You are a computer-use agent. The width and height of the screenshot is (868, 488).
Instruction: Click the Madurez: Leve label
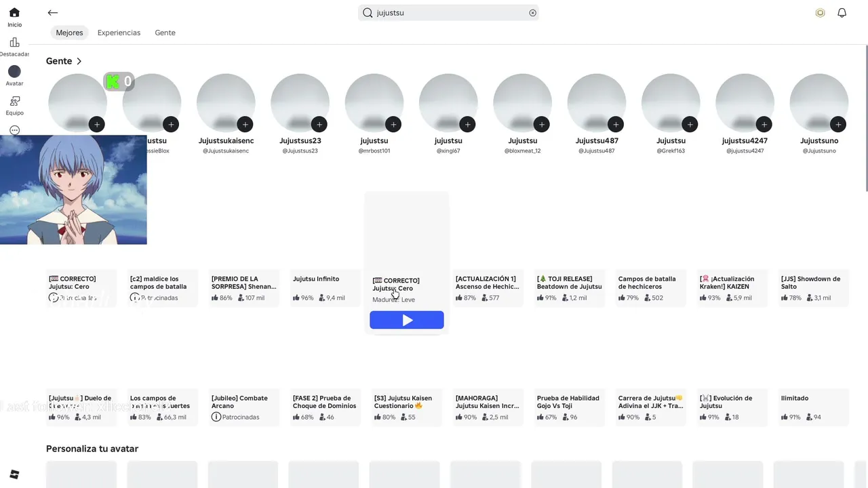point(393,300)
